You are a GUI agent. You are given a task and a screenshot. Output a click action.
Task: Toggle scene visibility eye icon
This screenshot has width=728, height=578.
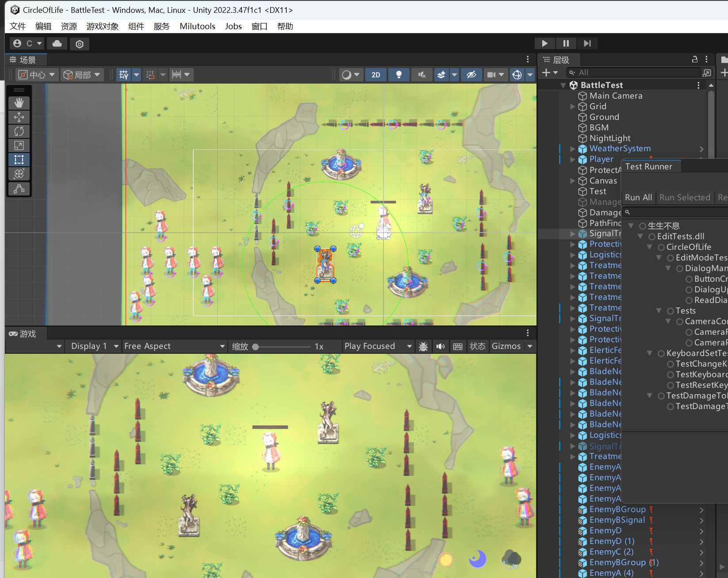pos(471,75)
